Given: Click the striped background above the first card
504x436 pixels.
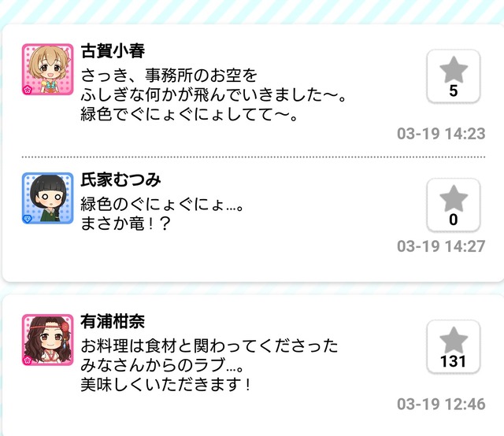Looking at the screenshot, I should [x=252, y=12].
